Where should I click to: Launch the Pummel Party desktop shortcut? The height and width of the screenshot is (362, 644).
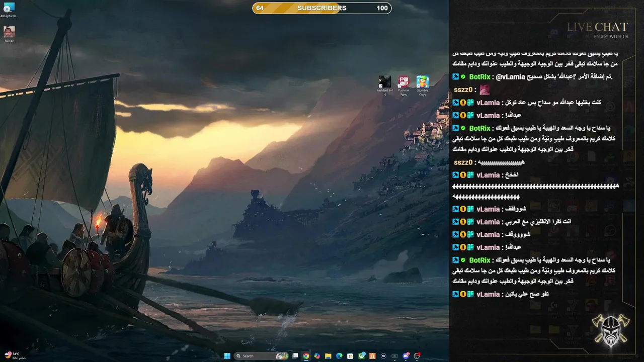coord(404,85)
